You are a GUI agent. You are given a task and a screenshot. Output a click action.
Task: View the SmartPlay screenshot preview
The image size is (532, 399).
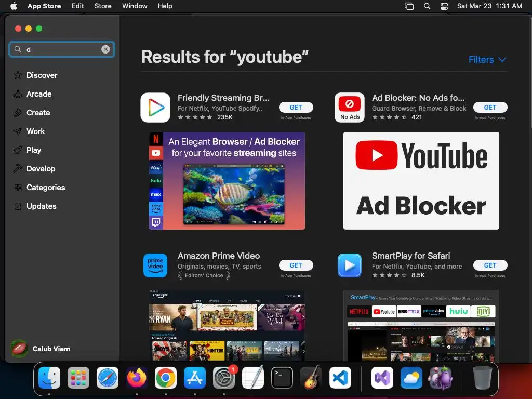(421, 326)
